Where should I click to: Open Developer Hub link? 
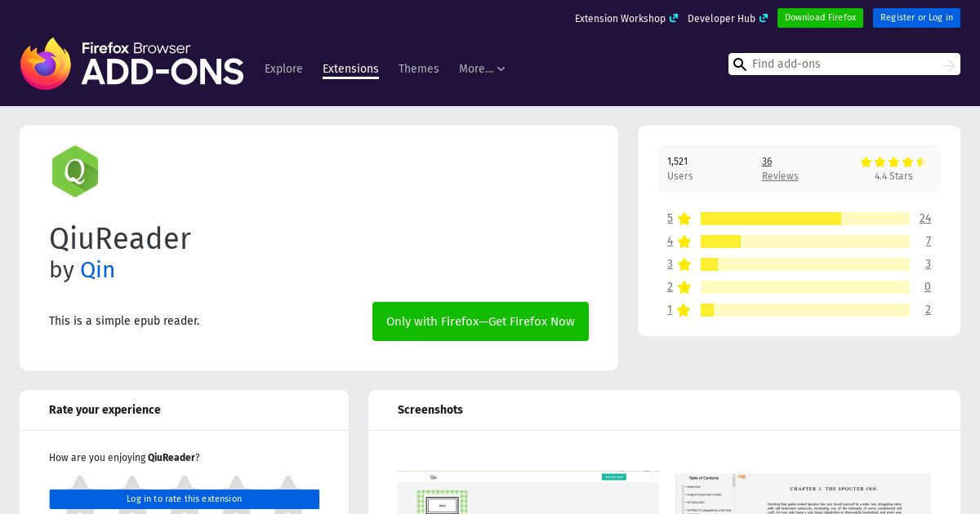coord(728,18)
